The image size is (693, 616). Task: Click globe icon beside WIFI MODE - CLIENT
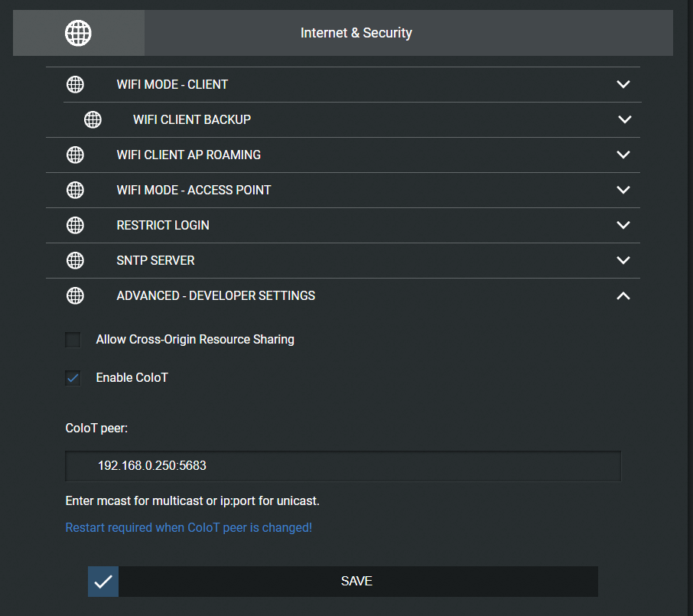75,84
